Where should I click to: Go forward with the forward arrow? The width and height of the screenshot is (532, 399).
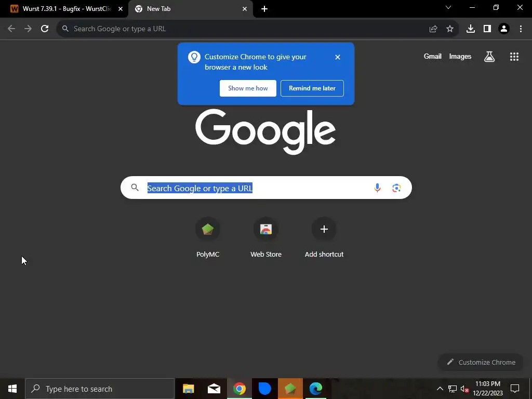pos(28,29)
